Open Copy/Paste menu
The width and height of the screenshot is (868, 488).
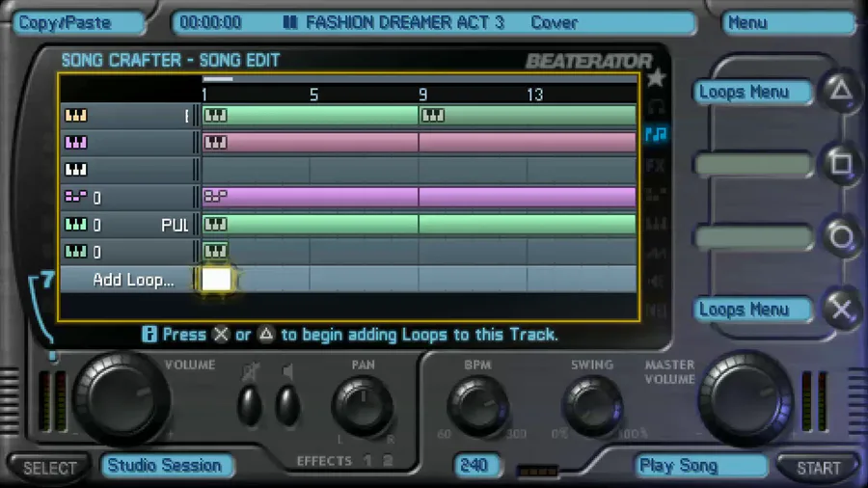[79, 23]
